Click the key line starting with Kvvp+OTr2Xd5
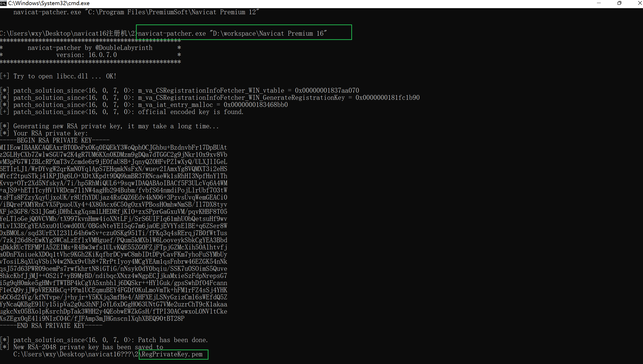643x364 pixels. (x=114, y=183)
